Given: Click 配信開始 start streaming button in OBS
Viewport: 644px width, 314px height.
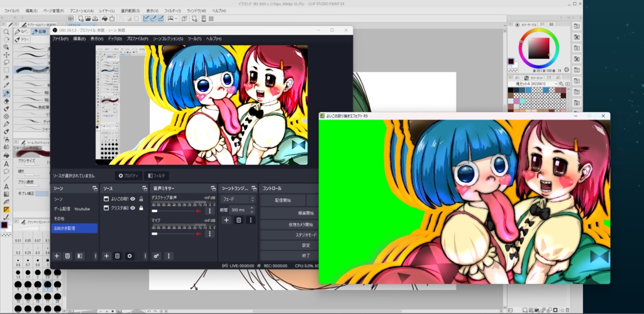Looking at the screenshot, I should [x=283, y=200].
